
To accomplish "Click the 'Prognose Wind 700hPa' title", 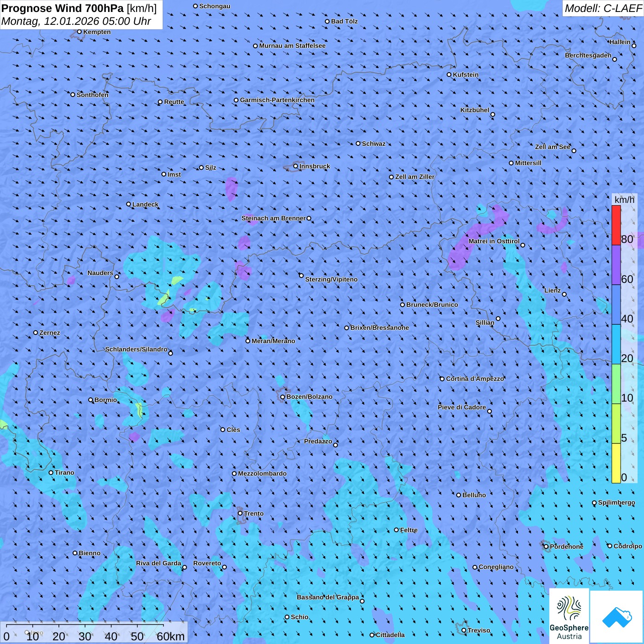I will [x=63, y=8].
